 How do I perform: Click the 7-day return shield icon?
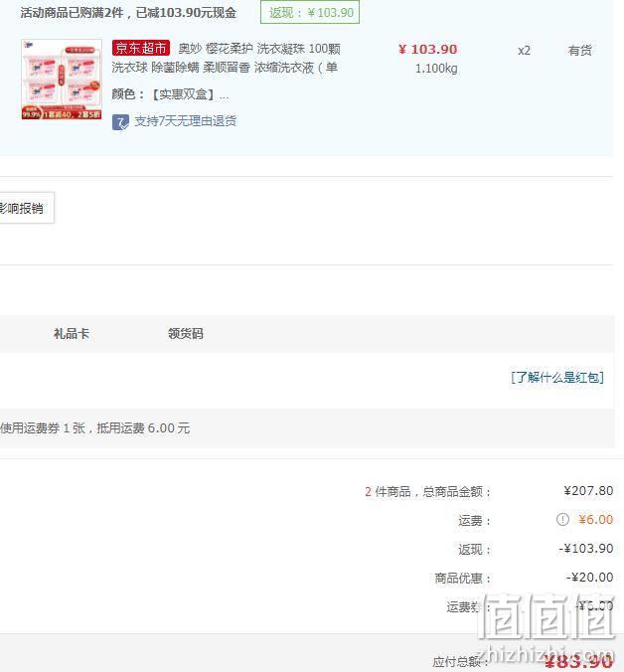pos(120,122)
